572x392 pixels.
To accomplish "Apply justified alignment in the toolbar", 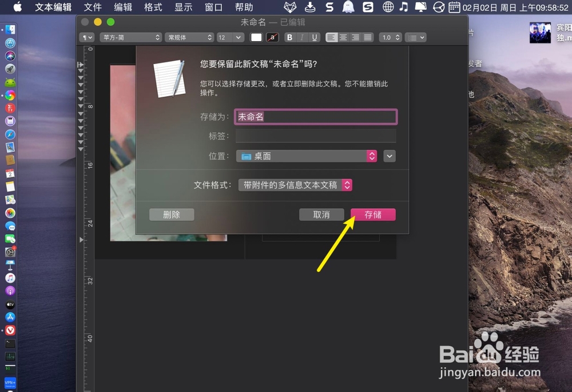I will point(367,37).
